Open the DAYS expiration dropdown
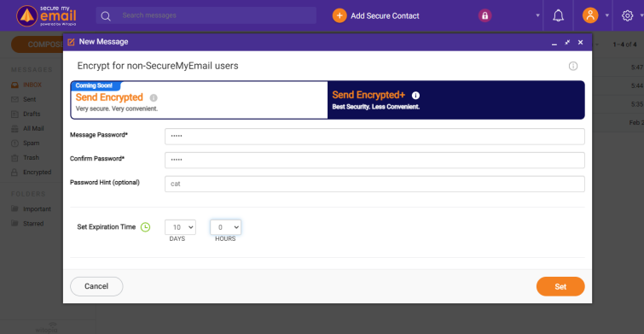Screen dimensions: 644x334 (180, 227)
